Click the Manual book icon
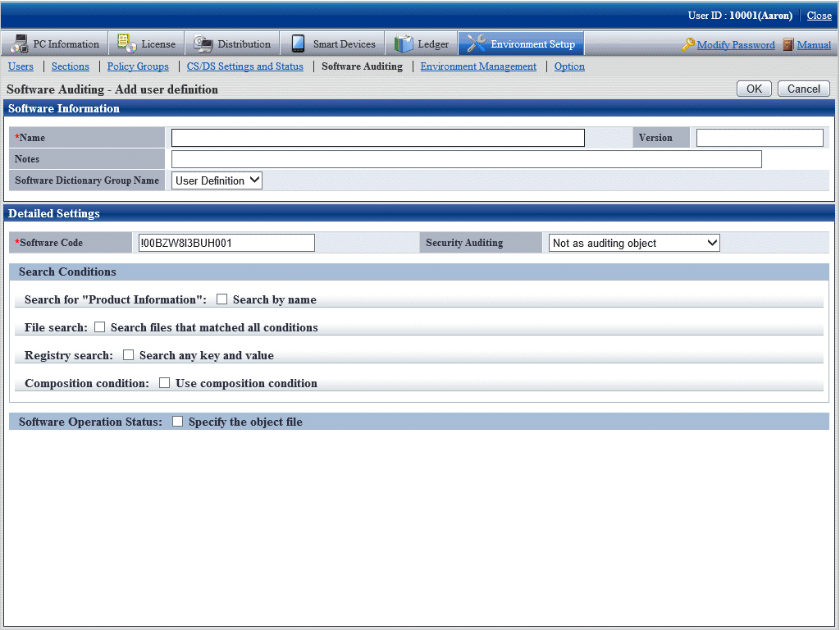This screenshot has height=630, width=840. (788, 44)
